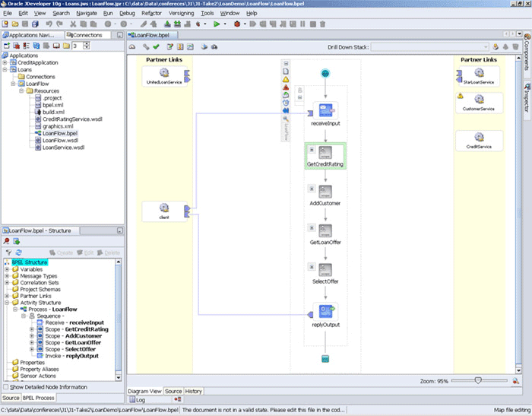The height and width of the screenshot is (416, 532).
Task: Click the replyOutput invoke activity icon
Action: [x=325, y=313]
